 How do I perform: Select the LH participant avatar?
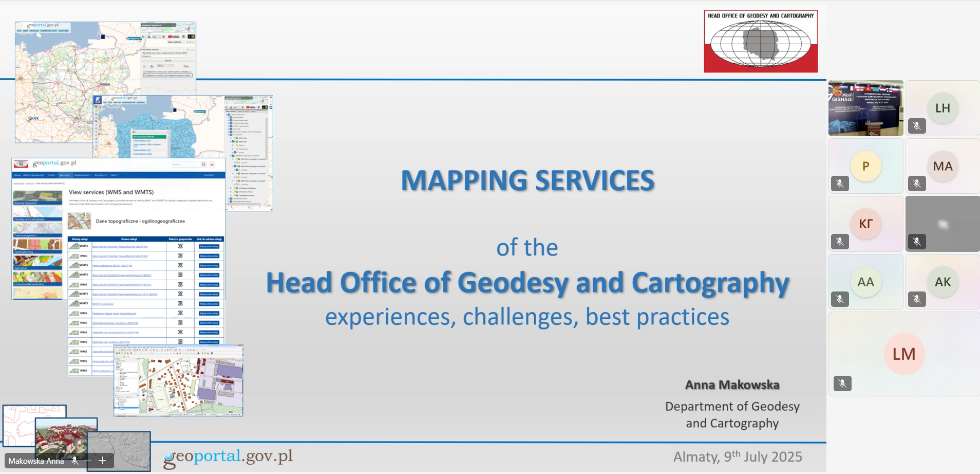point(943,108)
